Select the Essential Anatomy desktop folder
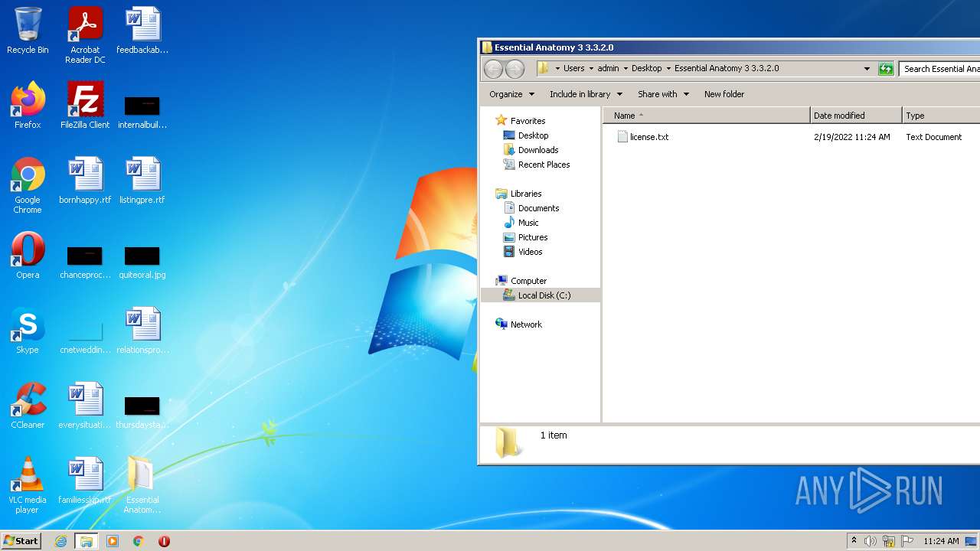 [142, 485]
